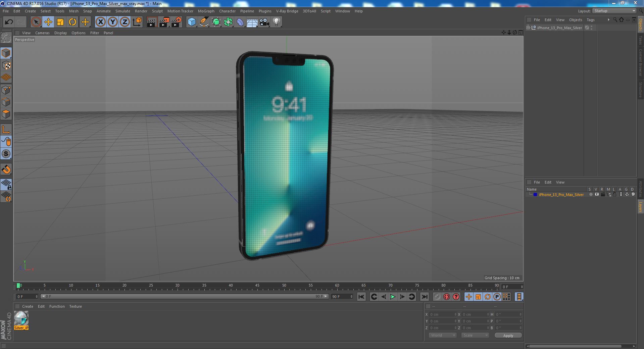Screen dimensions: 644x349
Task: Toggle the Enable Snap S icon
Action: [x=6, y=154]
